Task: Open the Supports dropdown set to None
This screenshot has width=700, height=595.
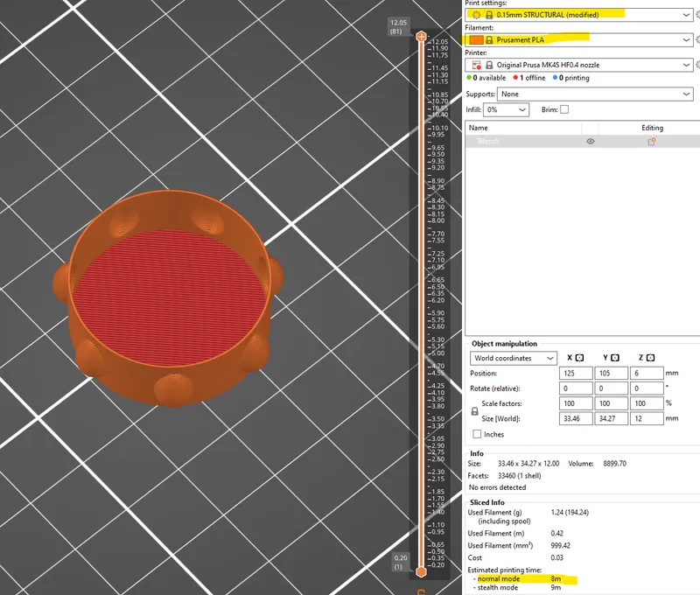Action: coord(595,94)
